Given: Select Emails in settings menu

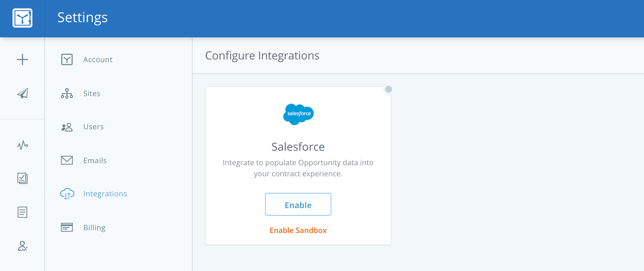Looking at the screenshot, I should pos(95,160).
